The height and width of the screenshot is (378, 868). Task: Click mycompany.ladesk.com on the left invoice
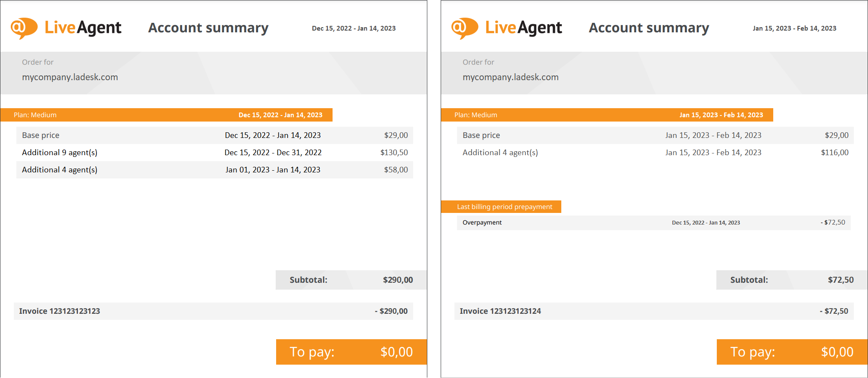coord(70,77)
